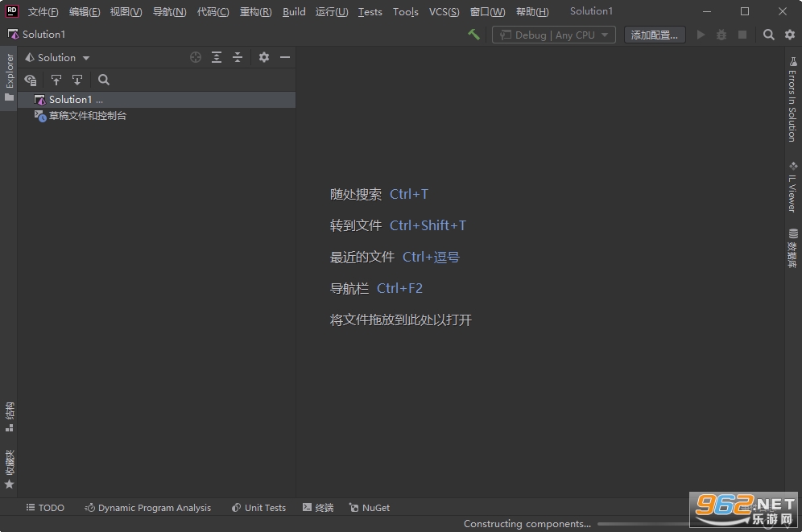Click the Ctrl+T search everywhere hint
Image resolution: width=802 pixels, height=532 pixels.
pos(409,194)
